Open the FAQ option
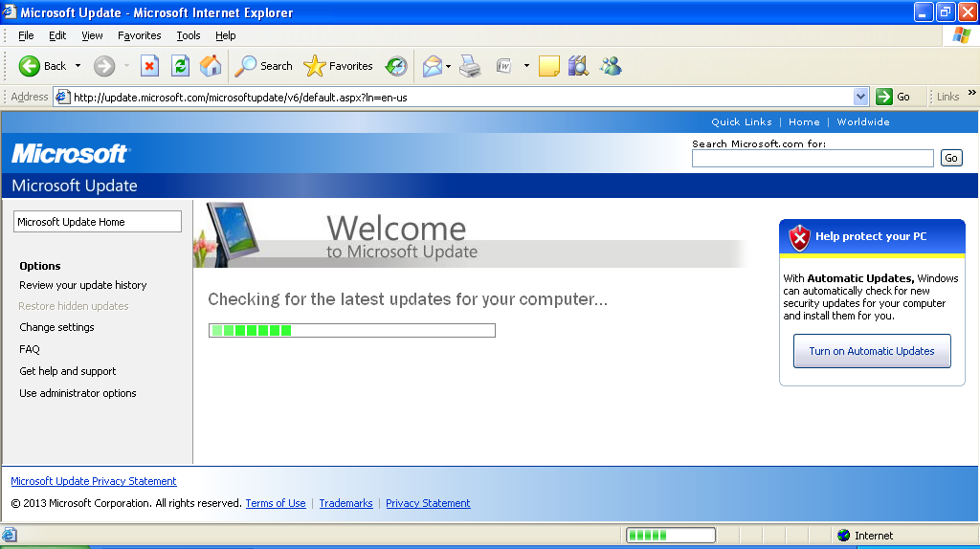Image resolution: width=980 pixels, height=549 pixels. tap(30, 349)
